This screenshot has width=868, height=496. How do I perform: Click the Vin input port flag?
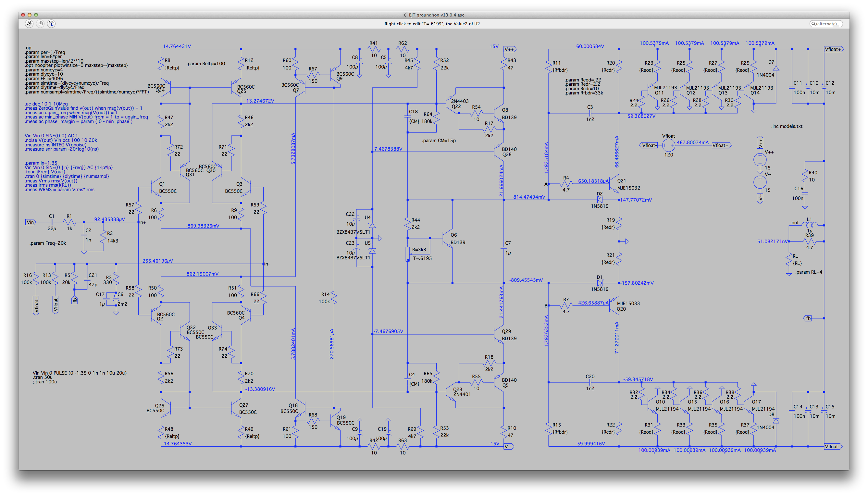[31, 222]
